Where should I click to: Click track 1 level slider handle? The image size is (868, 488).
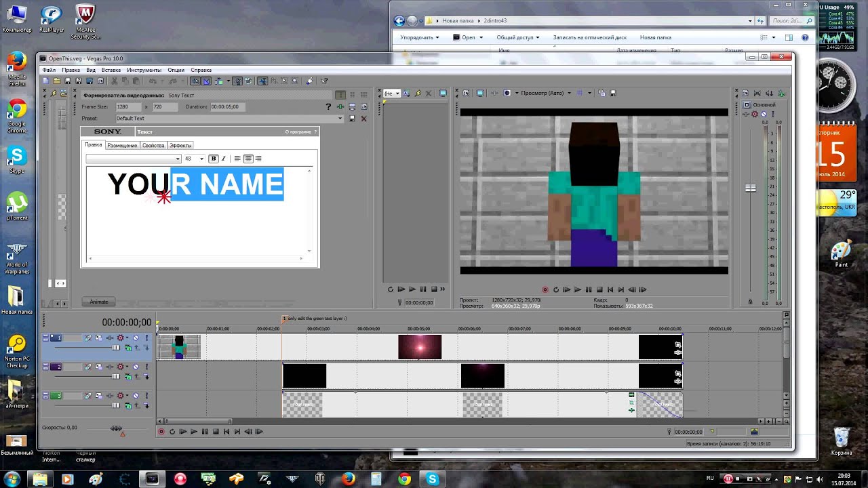[116, 348]
